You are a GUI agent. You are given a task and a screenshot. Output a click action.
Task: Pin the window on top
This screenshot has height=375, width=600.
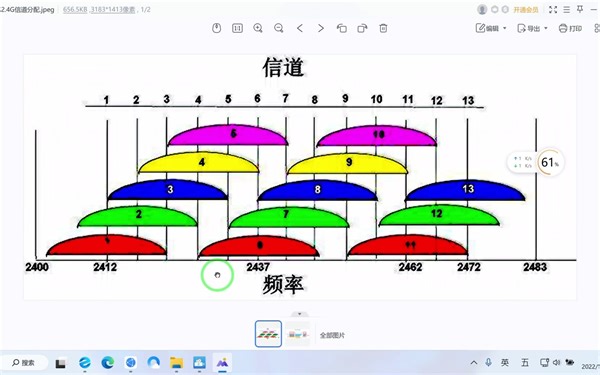tap(580, 9)
